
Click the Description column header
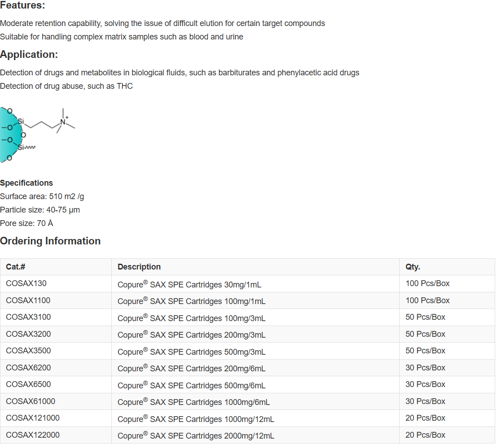(139, 267)
